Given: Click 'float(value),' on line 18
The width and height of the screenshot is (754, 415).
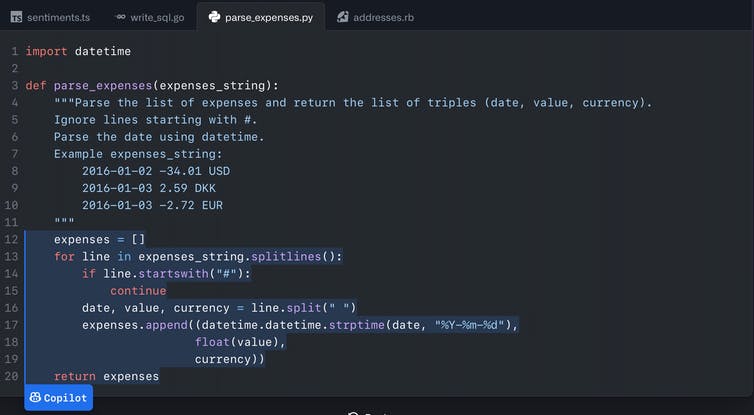Looking at the screenshot, I should click(241, 342).
